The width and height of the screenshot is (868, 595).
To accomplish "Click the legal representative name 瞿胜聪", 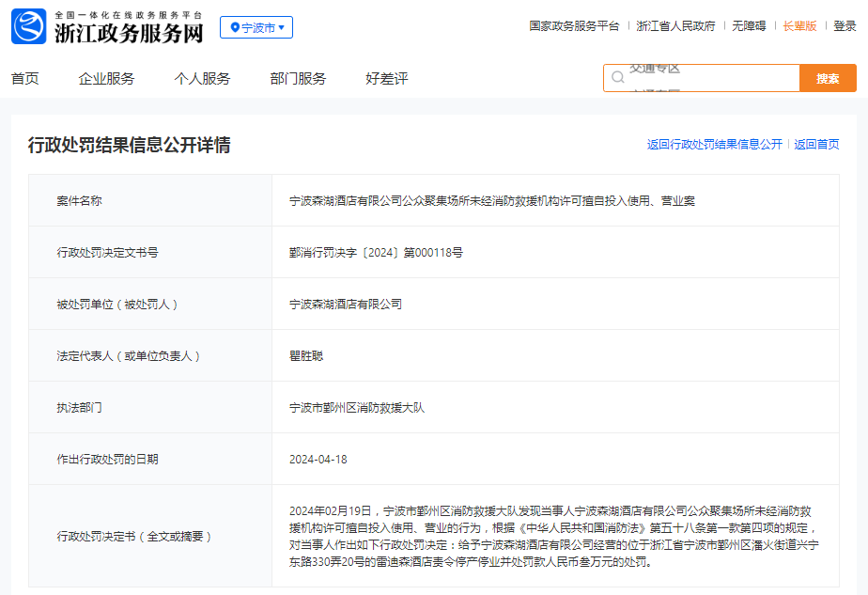I will coord(306,355).
